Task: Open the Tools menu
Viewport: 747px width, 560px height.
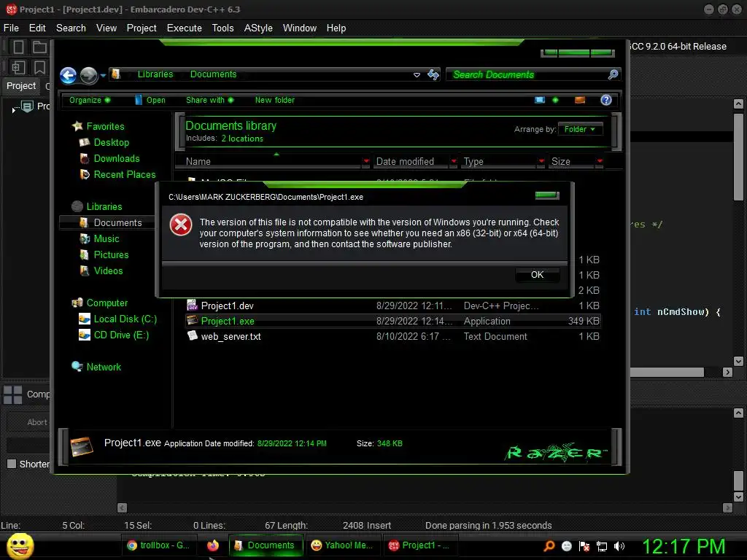Action: click(223, 28)
